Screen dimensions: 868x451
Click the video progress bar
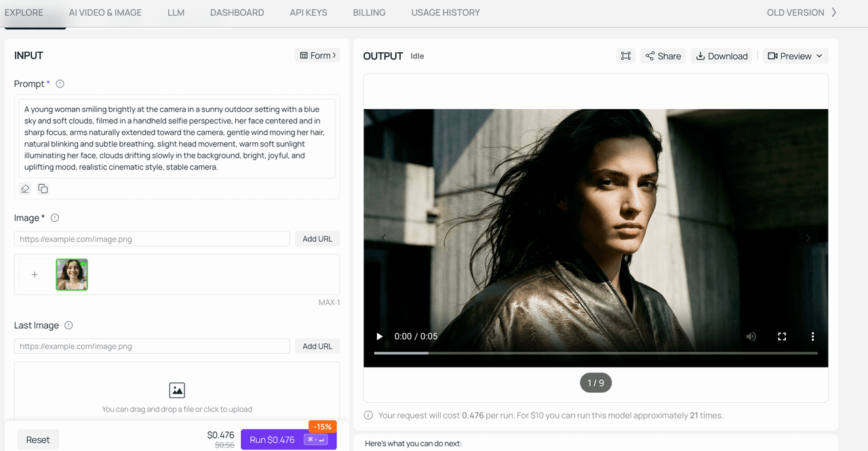[595, 353]
